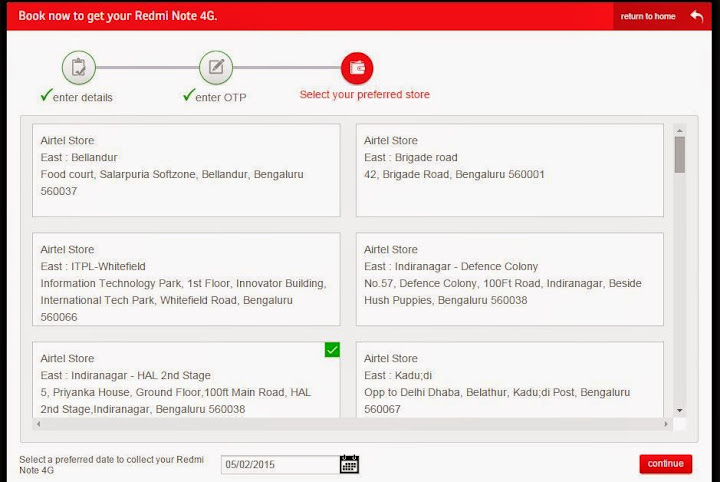Select the Indiranagar - Defence Colony store card

tap(510, 279)
